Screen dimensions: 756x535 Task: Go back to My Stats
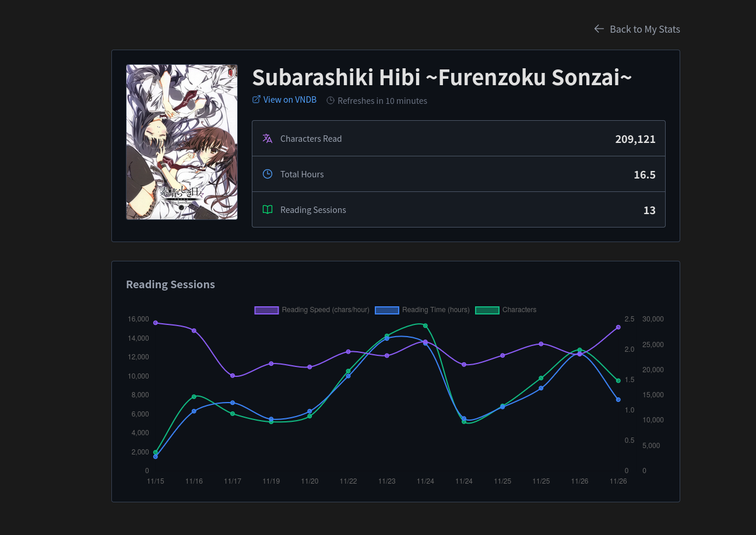[644, 29]
